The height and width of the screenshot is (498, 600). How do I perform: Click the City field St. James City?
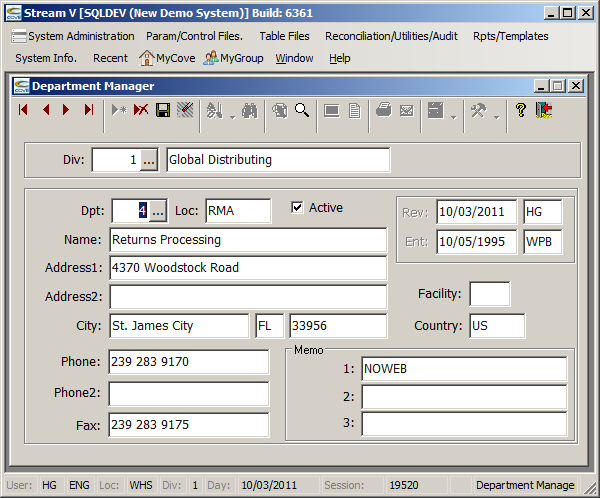pyautogui.click(x=179, y=326)
